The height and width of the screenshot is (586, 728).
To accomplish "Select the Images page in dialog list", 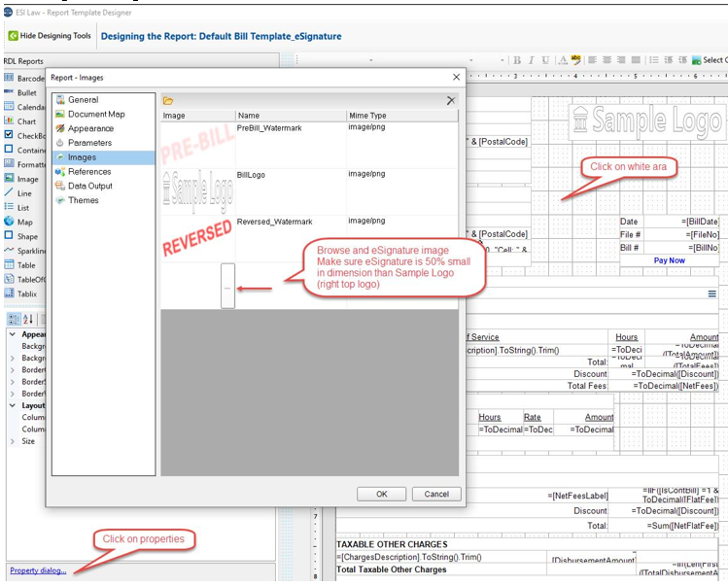I will click(x=104, y=157).
